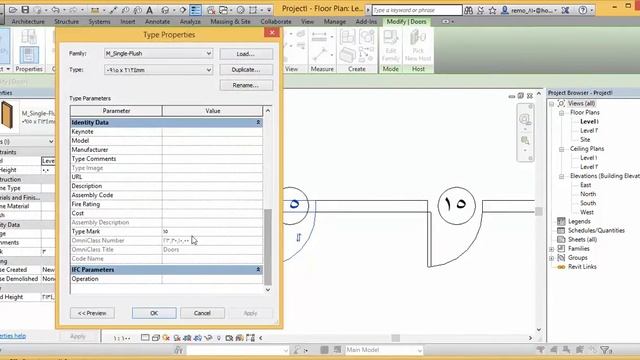
Task: Open the Main Model design options dropdown
Action: 419,350
